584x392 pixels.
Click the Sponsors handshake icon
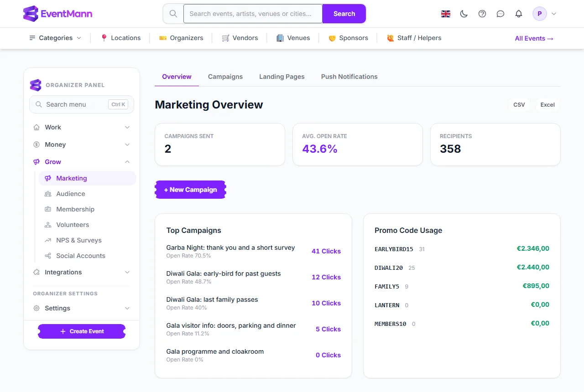[x=332, y=38]
